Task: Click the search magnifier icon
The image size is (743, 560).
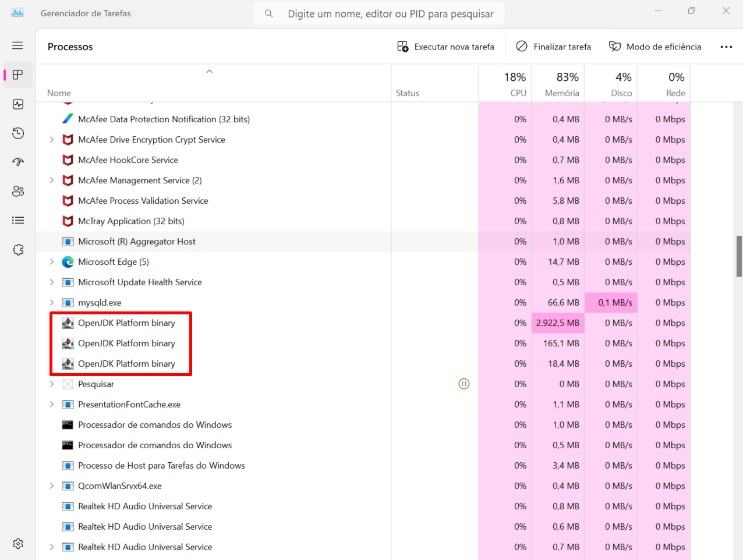Action: pos(268,13)
